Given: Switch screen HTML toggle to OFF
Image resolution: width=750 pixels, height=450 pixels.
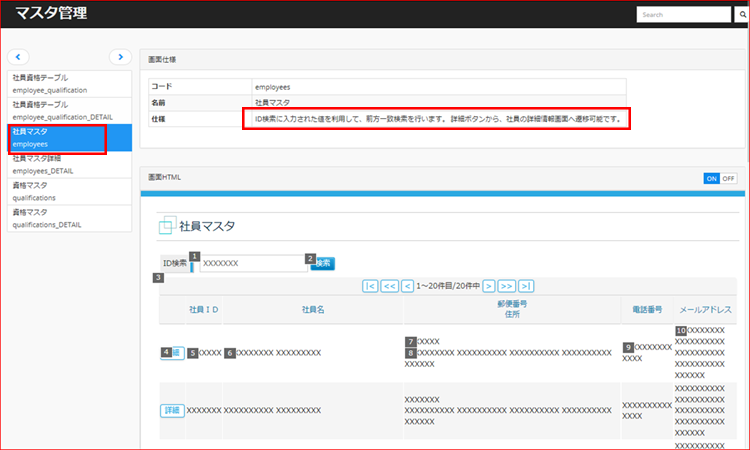Looking at the screenshot, I should tap(729, 178).
